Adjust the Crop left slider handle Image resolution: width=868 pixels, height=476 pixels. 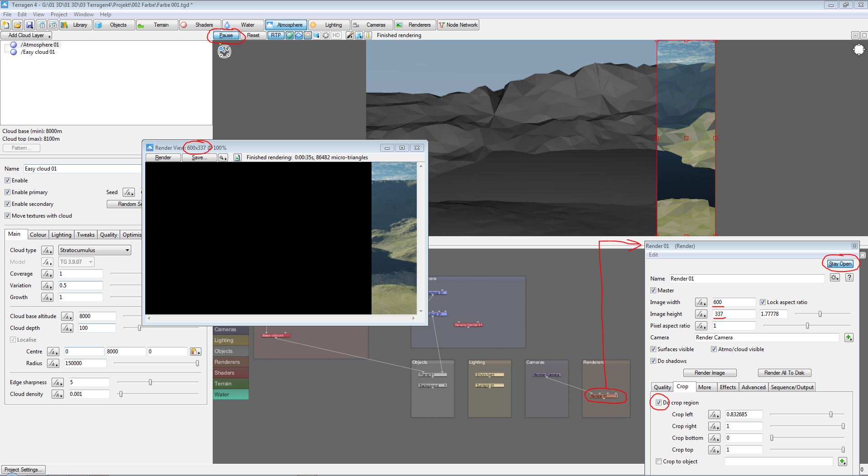coord(831,414)
